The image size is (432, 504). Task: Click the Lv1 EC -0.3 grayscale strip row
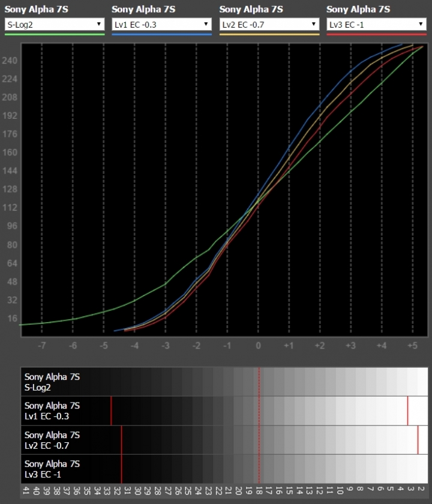click(x=224, y=411)
